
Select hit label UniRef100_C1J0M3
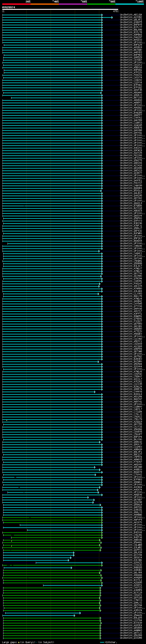click(131, 294)
